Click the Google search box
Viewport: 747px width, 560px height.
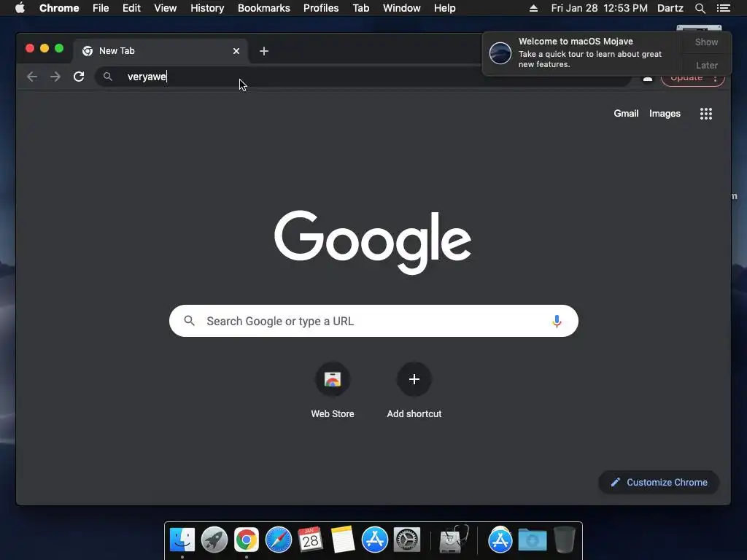(373, 321)
